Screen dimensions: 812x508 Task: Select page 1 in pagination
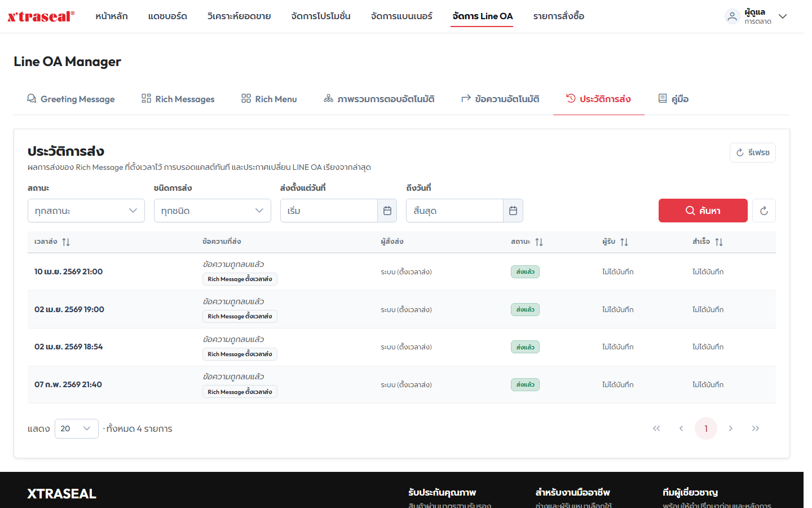(x=706, y=428)
